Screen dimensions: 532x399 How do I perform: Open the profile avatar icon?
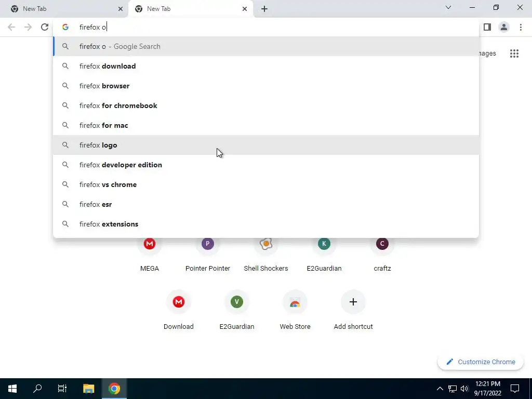tap(504, 27)
